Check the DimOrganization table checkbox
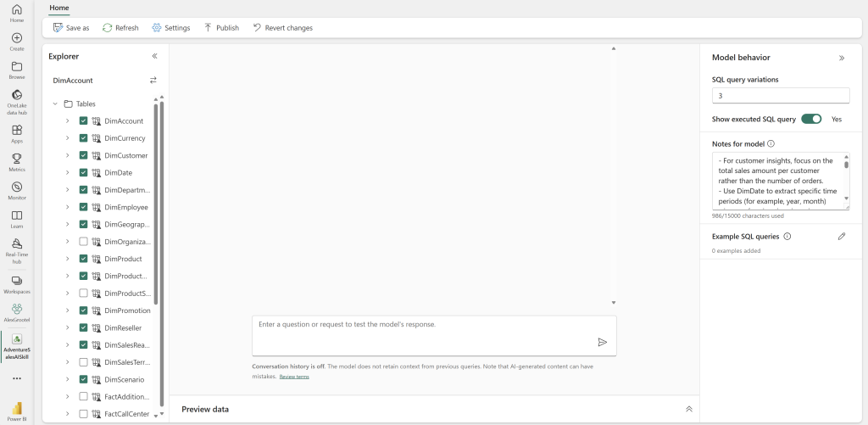This screenshot has width=868, height=425. coord(83,242)
